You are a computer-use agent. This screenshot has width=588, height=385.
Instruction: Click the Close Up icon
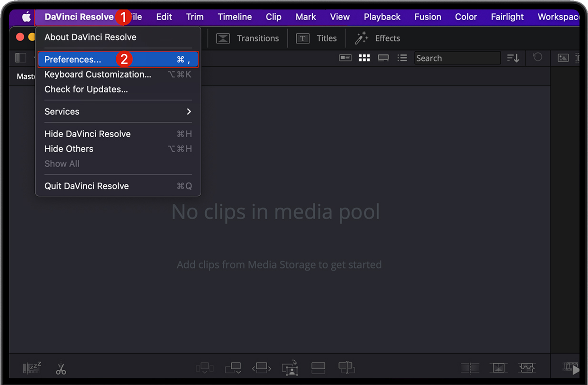(290, 367)
